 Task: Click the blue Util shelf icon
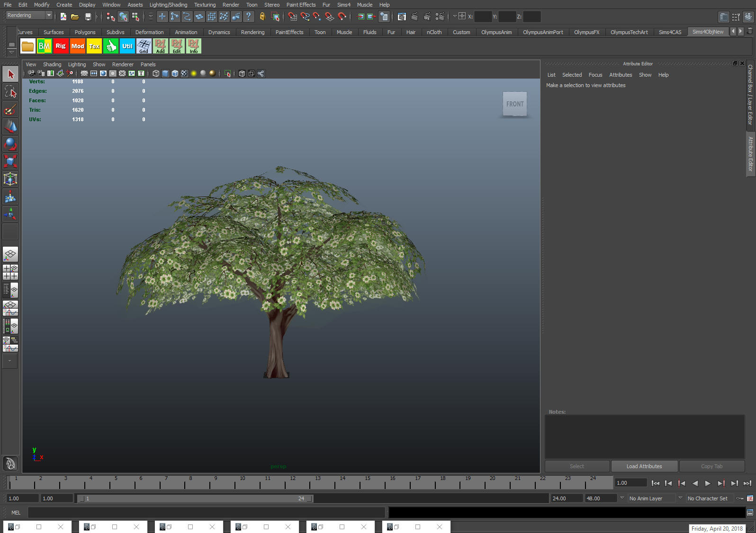[127, 46]
